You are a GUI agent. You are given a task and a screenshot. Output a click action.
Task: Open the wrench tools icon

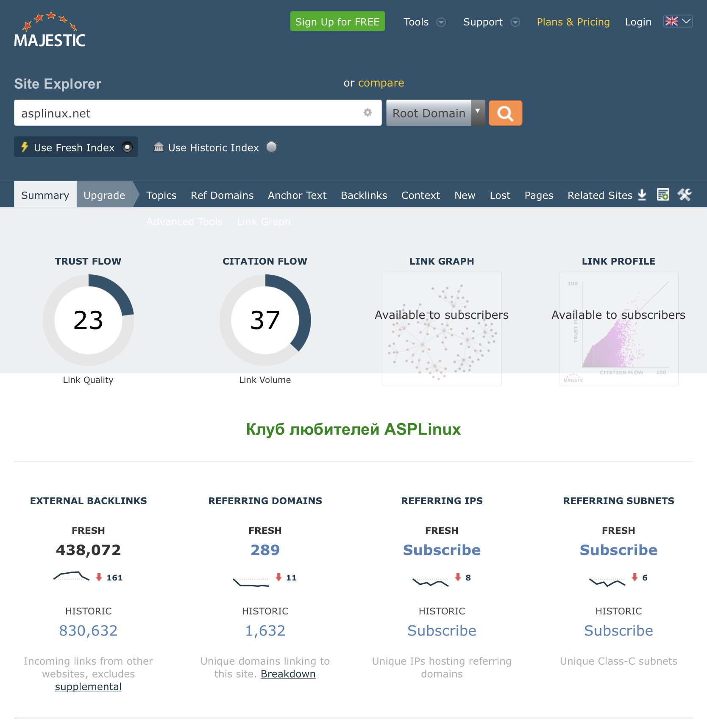click(x=684, y=195)
